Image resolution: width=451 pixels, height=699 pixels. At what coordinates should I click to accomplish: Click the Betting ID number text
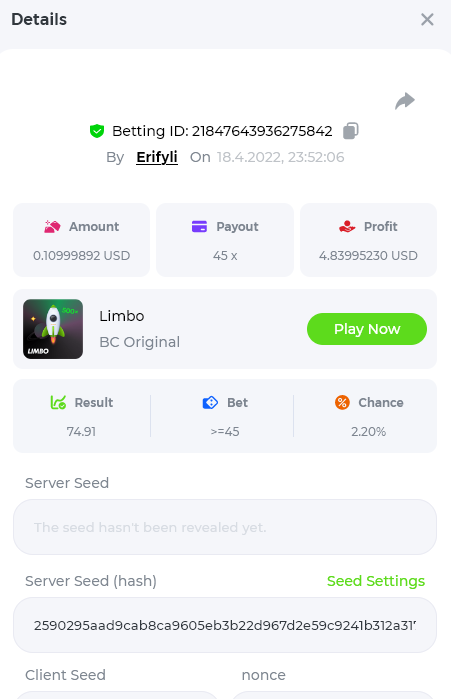tap(262, 131)
